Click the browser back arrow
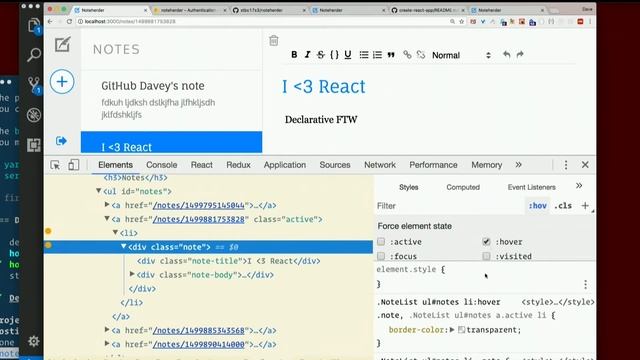 click(x=50, y=21)
